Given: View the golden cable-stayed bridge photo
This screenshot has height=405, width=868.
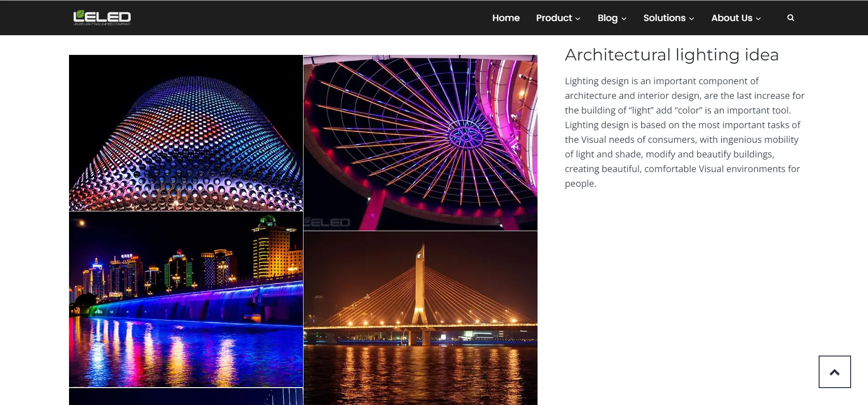Looking at the screenshot, I should [x=420, y=318].
